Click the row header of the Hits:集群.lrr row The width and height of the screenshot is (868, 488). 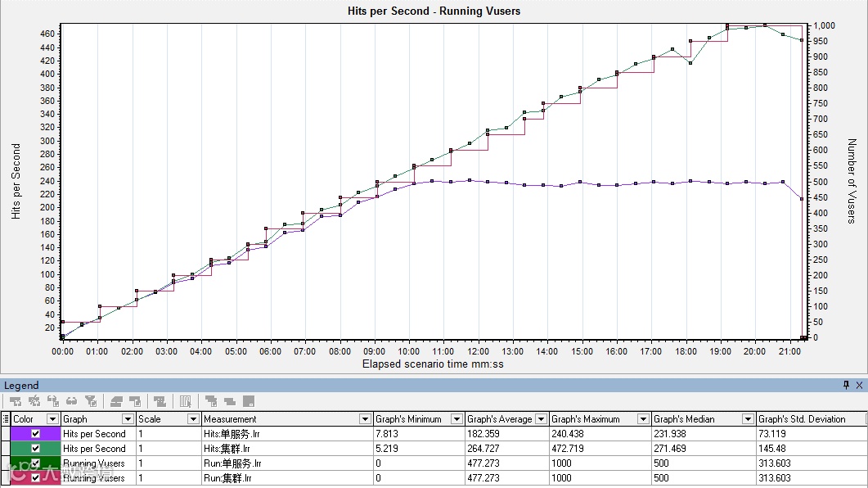pyautogui.click(x=6, y=448)
